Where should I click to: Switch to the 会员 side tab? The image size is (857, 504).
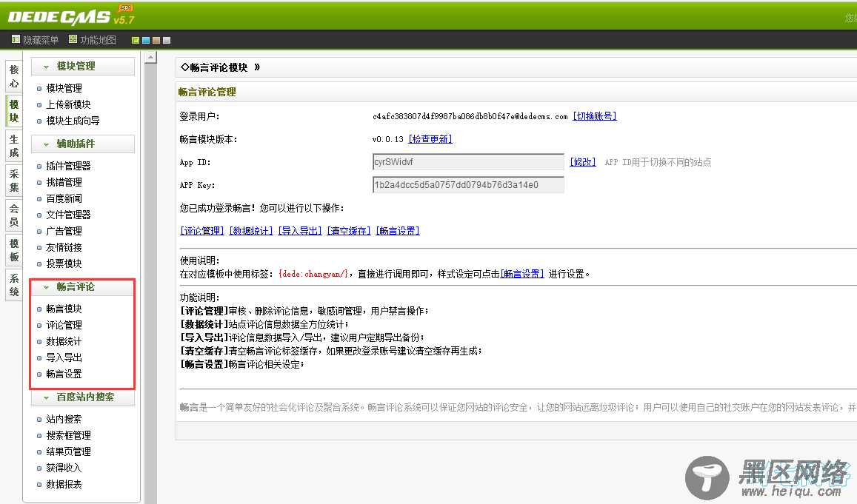click(x=14, y=215)
